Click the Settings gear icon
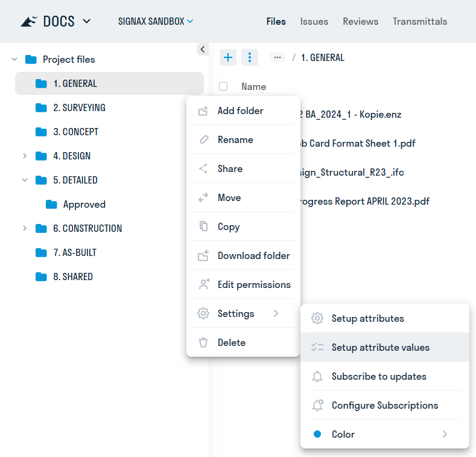The height and width of the screenshot is (457, 476). pyautogui.click(x=203, y=313)
